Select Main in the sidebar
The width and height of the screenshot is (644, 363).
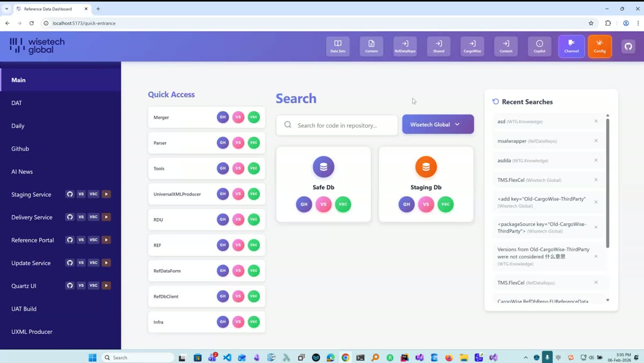(x=61, y=80)
